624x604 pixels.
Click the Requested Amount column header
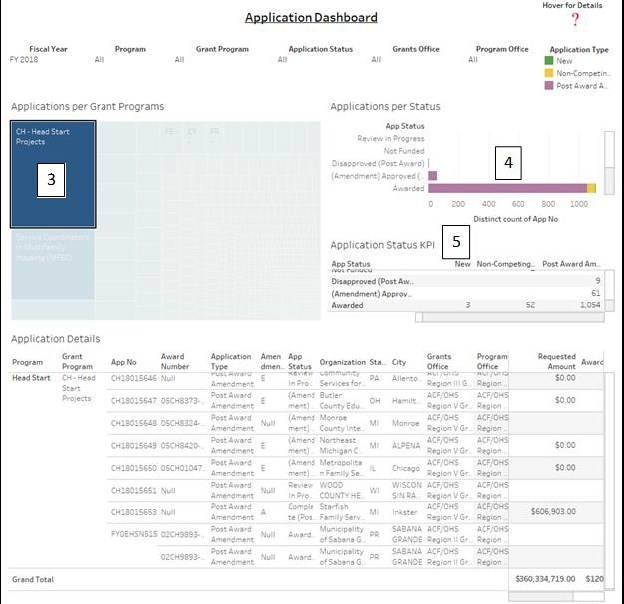tap(543, 361)
